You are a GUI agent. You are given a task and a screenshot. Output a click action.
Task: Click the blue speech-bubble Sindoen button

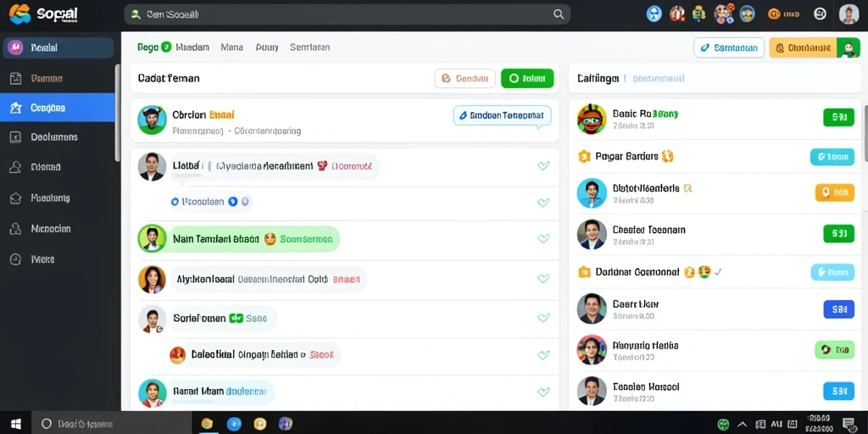(502, 115)
